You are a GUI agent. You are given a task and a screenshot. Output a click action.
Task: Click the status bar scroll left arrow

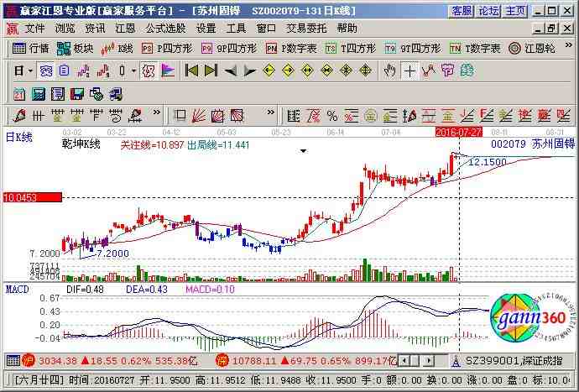404,361
